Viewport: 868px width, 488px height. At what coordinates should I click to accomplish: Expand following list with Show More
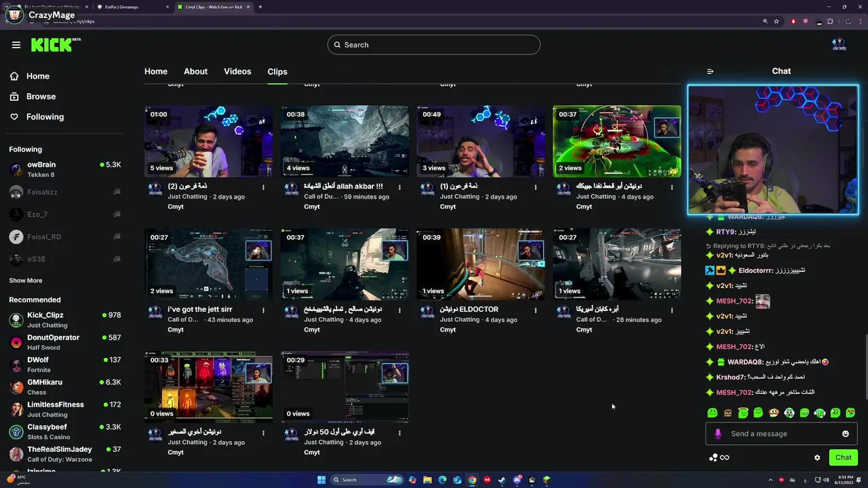click(x=26, y=281)
